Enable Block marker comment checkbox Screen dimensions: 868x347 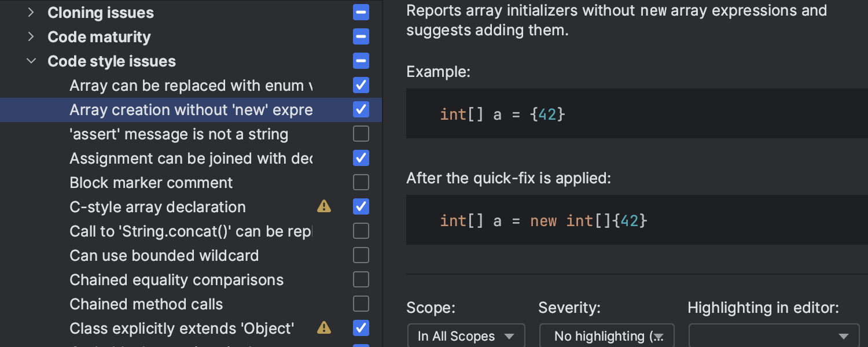361,182
